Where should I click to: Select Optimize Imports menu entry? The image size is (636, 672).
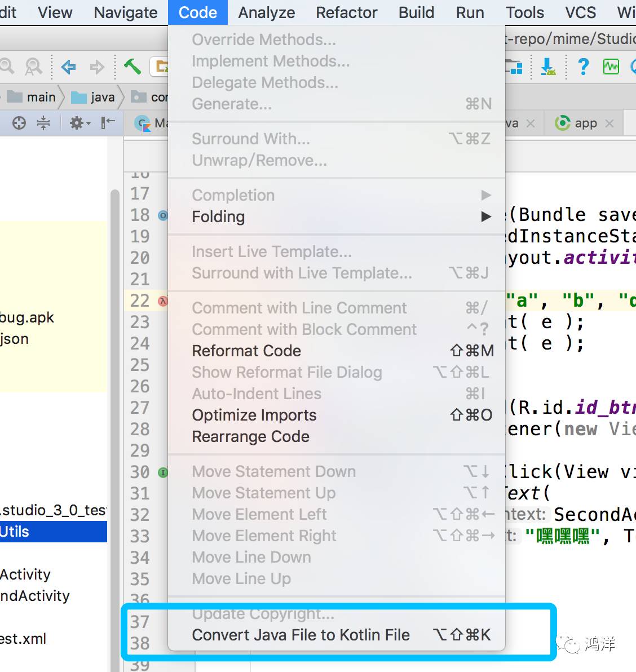pyautogui.click(x=337, y=415)
